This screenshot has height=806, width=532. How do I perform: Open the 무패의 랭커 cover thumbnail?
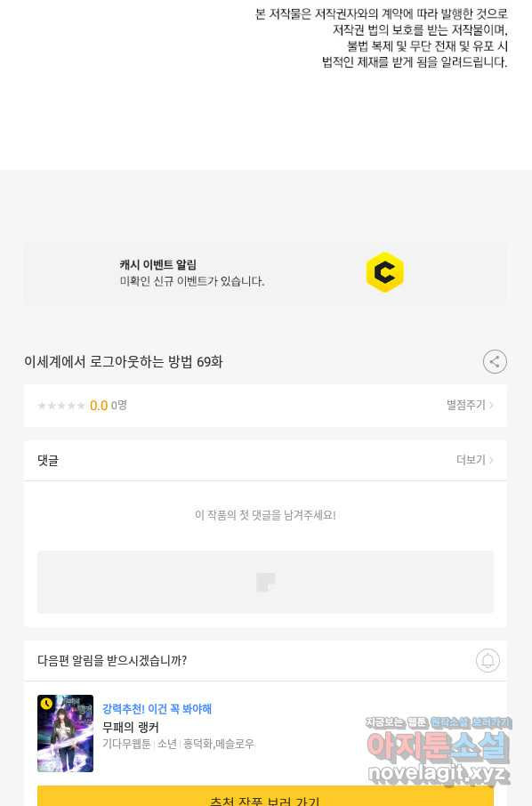[x=65, y=733]
